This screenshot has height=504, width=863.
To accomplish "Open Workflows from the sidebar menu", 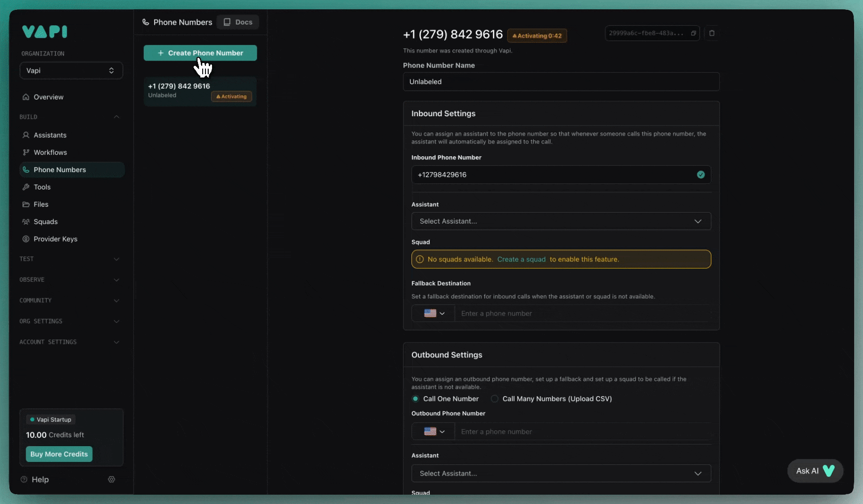I will [x=50, y=153].
